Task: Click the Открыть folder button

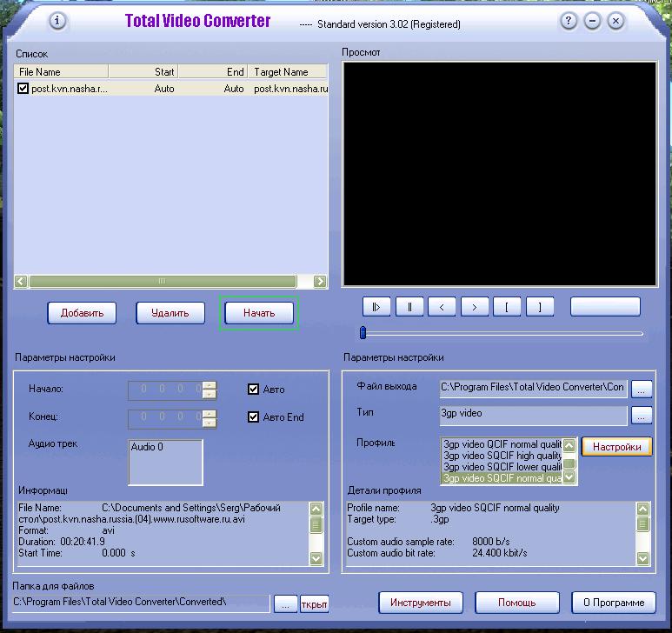Action: (314, 604)
